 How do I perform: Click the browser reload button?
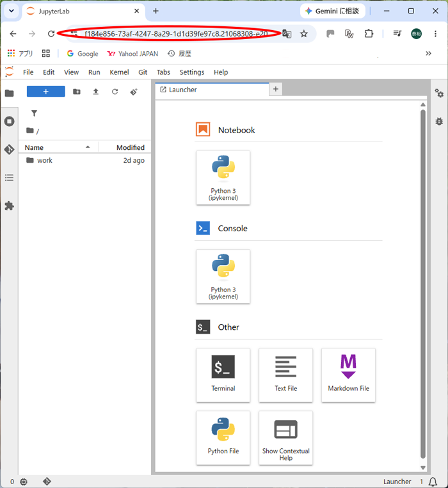[x=51, y=33]
